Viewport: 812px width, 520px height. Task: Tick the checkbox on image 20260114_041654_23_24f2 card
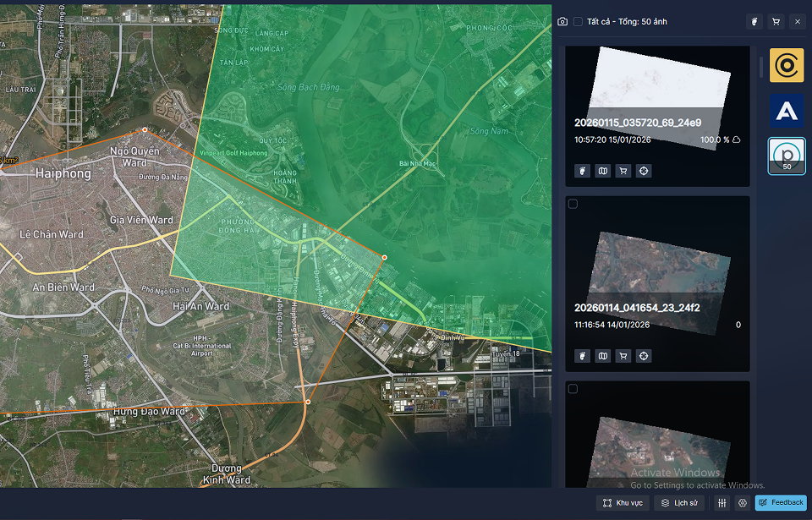(x=573, y=204)
